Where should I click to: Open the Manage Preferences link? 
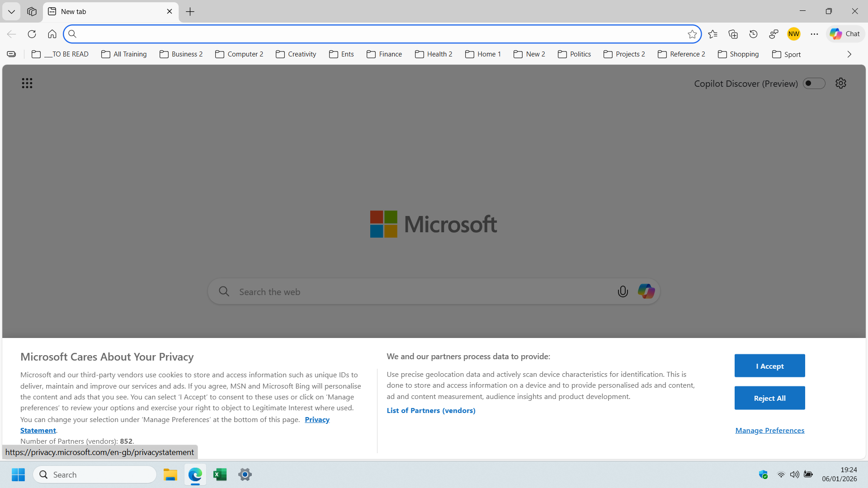(769, 430)
